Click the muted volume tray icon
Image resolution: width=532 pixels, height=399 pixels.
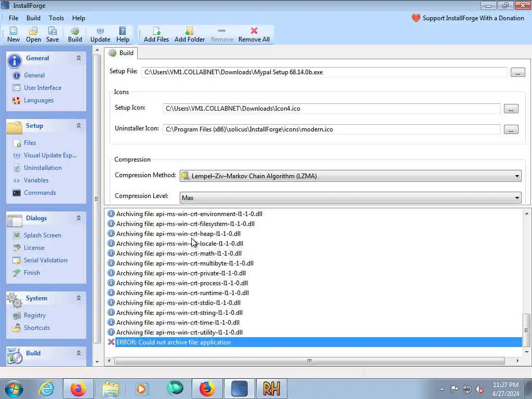click(x=480, y=389)
